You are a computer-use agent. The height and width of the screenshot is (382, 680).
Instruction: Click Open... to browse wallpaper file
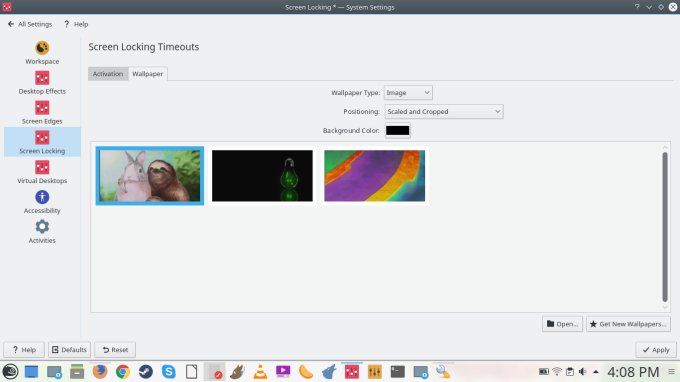[562, 324]
